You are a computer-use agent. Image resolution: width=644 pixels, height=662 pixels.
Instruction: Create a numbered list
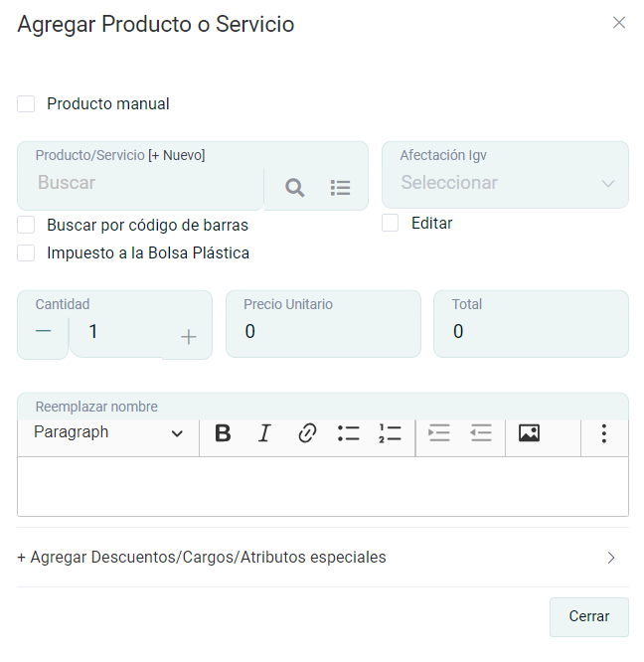(x=390, y=433)
